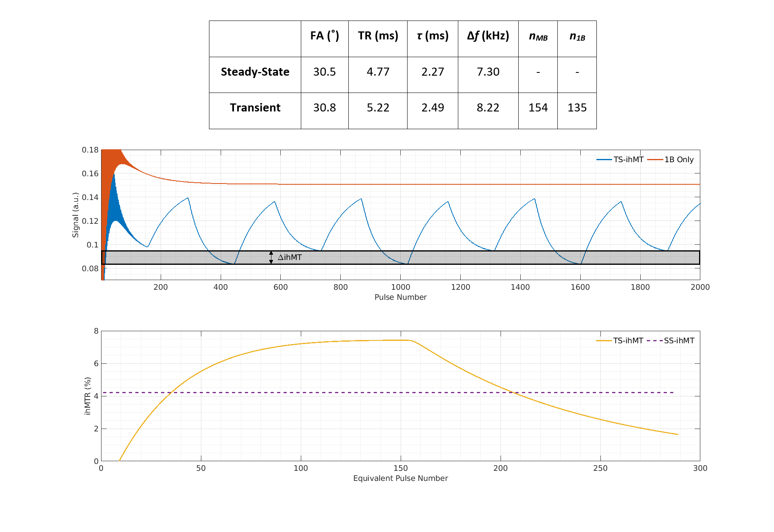
Task: Click the Δf (kHz) column header
Action: coord(488,36)
